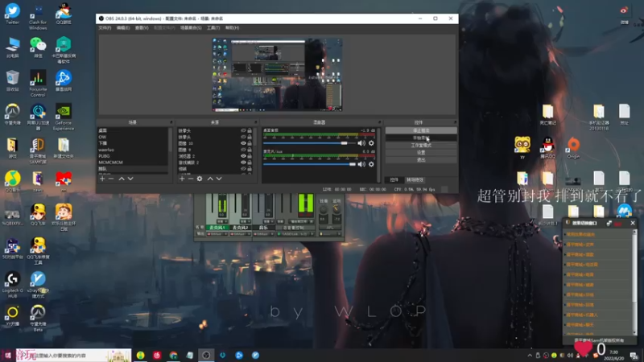
Task: Move selected scene up in Scenes list
Action: coord(122,179)
